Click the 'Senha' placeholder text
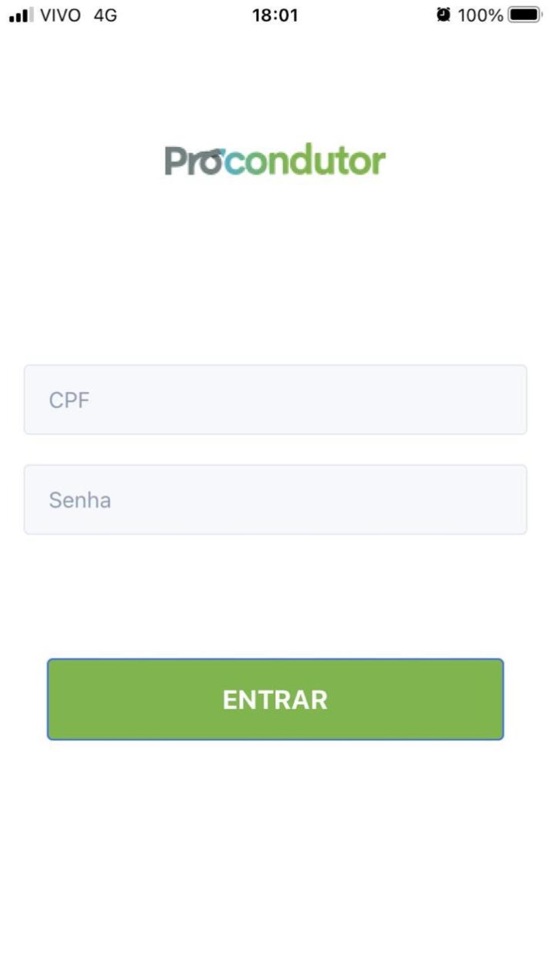This screenshot has height=980, width=551. (80, 500)
